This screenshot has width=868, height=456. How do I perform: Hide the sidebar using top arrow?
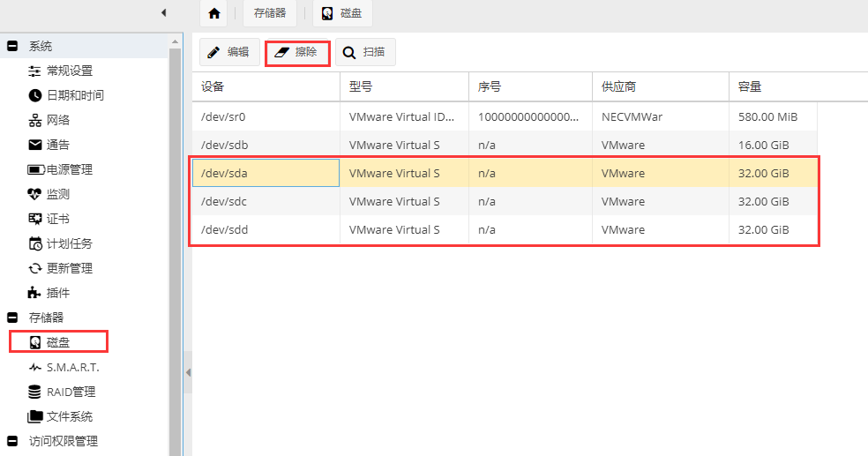(163, 12)
